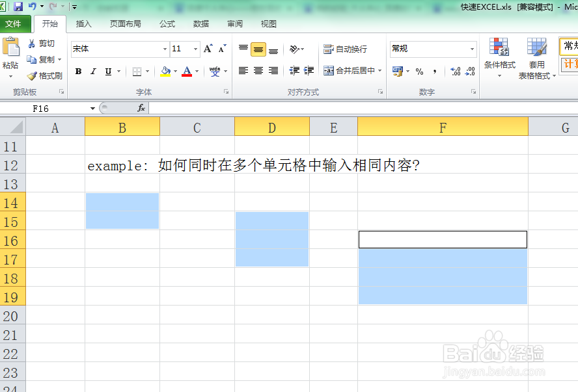Click the select-all corner triangle

pyautogui.click(x=13, y=127)
